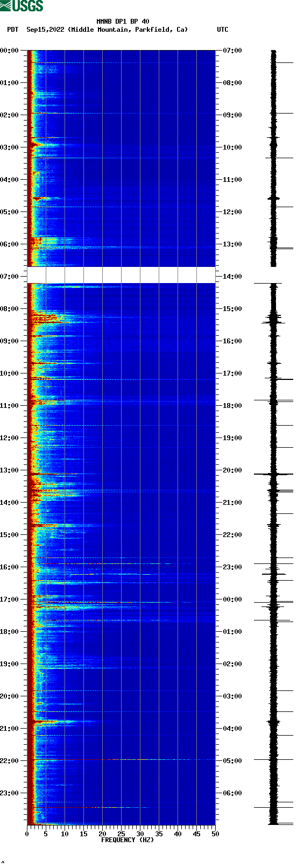The image size is (297, 868).
Task: Click the 15:00 PDT time label
Action: pos(10,535)
